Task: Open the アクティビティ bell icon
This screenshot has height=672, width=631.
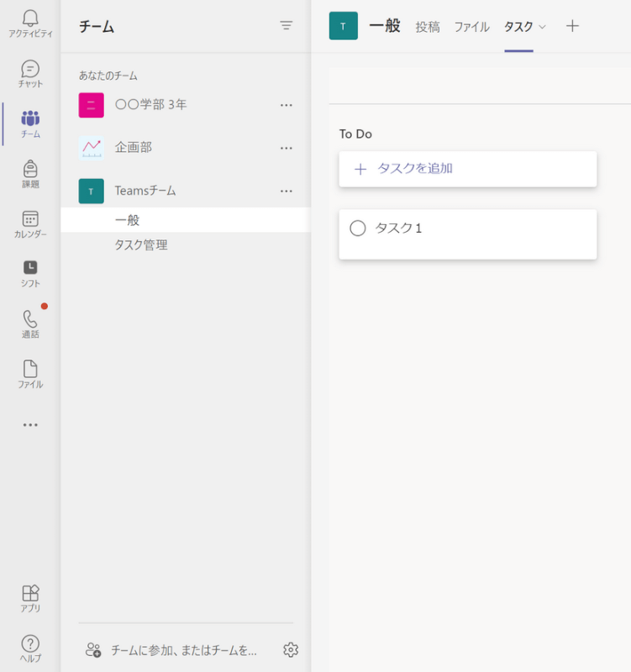Action: click(x=30, y=18)
